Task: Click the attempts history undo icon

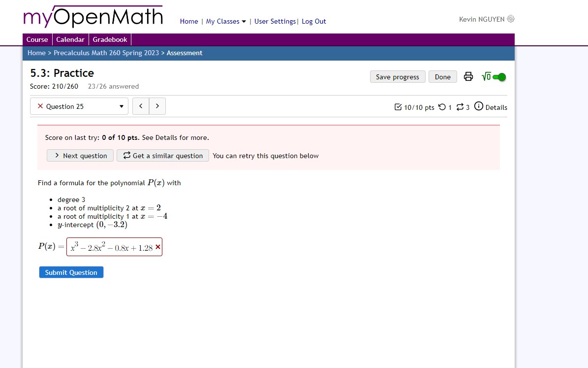Action: pyautogui.click(x=442, y=107)
